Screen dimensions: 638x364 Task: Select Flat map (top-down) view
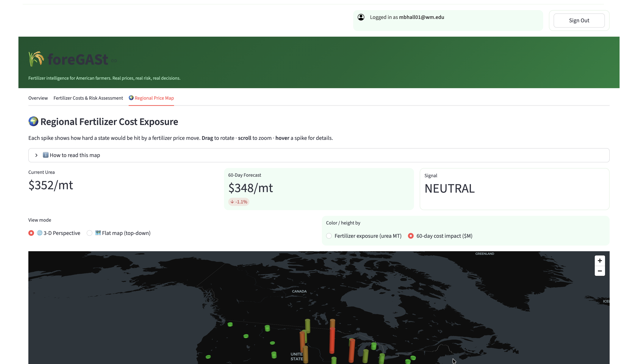pyautogui.click(x=89, y=233)
